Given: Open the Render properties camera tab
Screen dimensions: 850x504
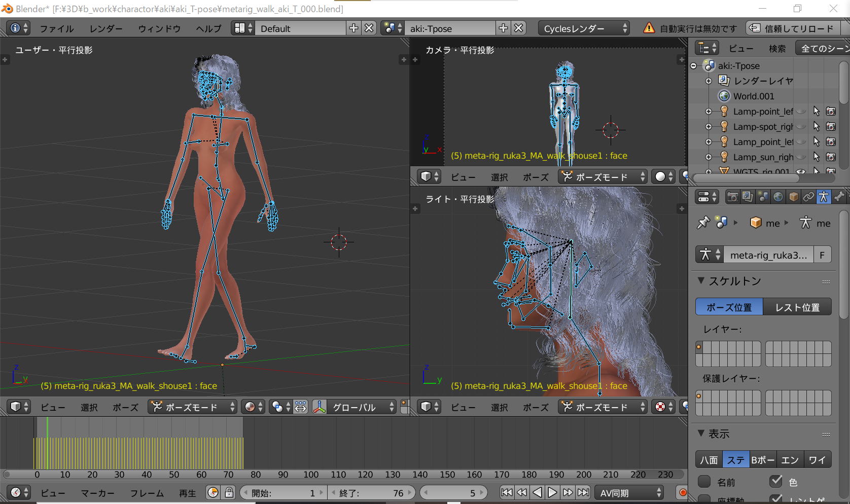Looking at the screenshot, I should pos(732,197).
